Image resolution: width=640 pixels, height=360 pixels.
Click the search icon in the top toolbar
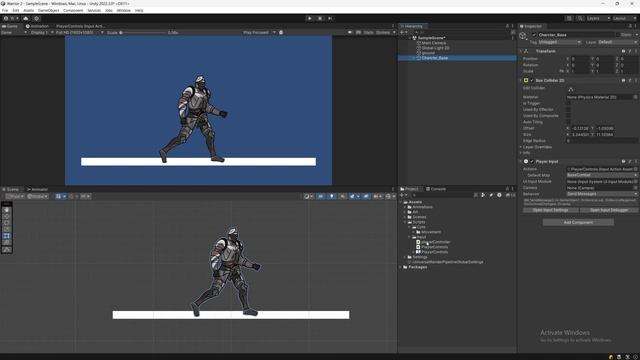click(580, 18)
